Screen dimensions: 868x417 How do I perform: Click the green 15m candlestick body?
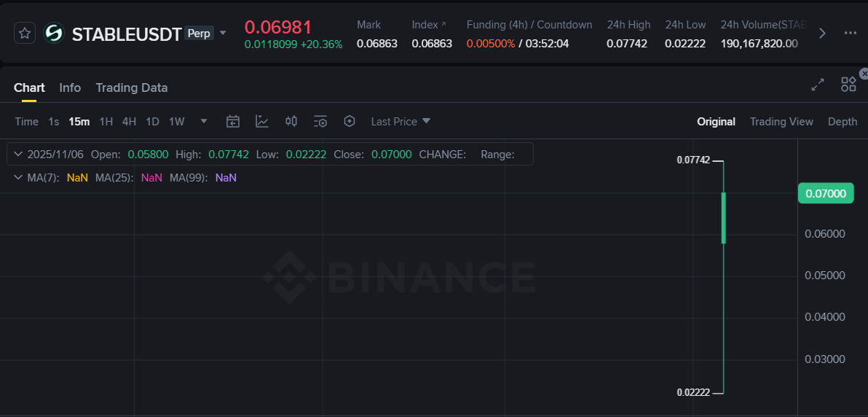724,218
